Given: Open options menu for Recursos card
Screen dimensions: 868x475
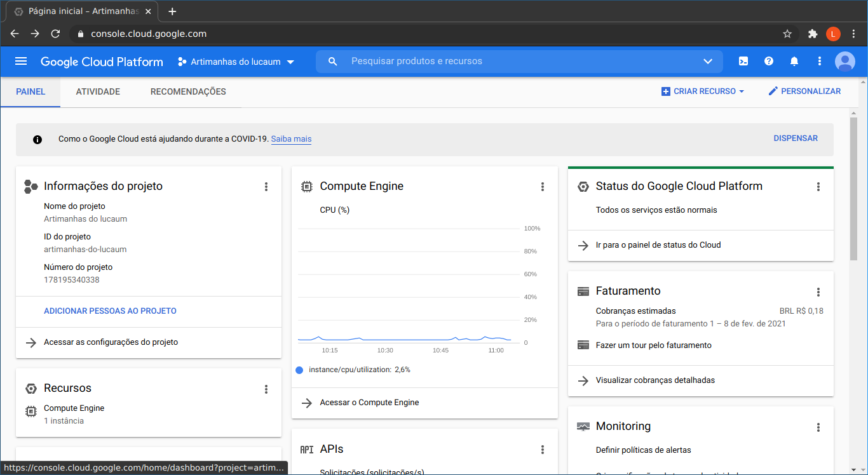Looking at the screenshot, I should coord(266,389).
